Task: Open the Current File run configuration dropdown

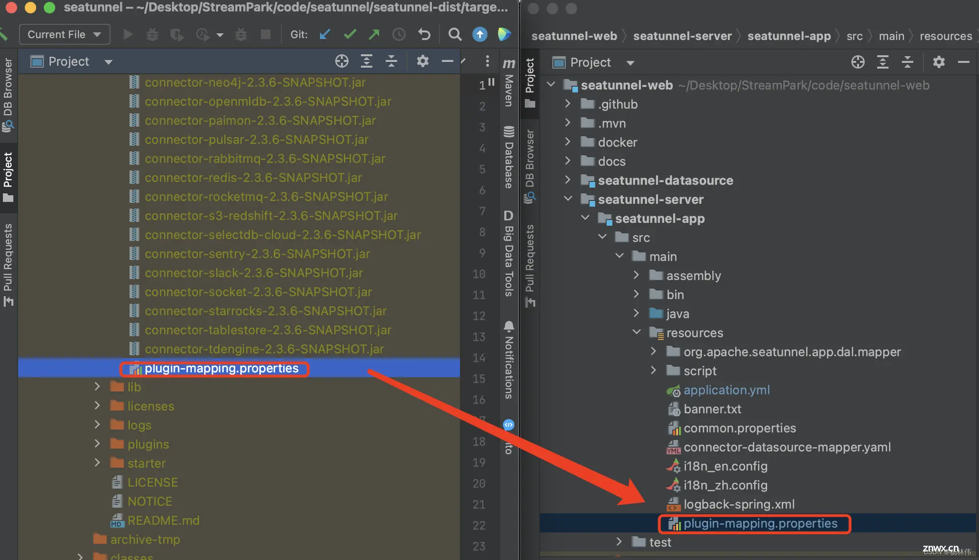Action: point(64,35)
